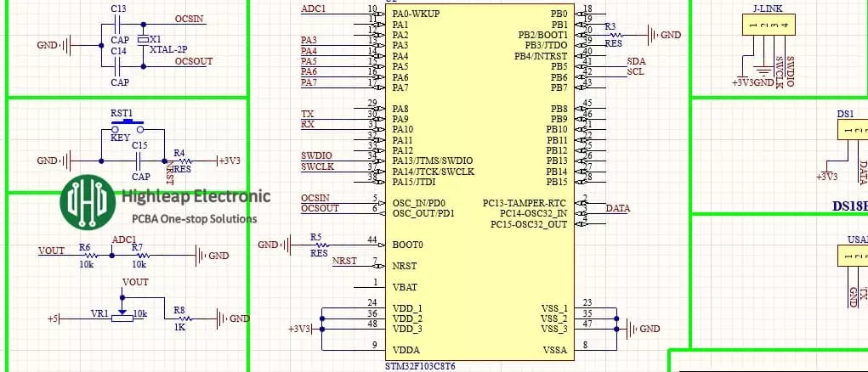Select the J-LINK connector header
The width and height of the screenshot is (868, 372).
tap(767, 26)
